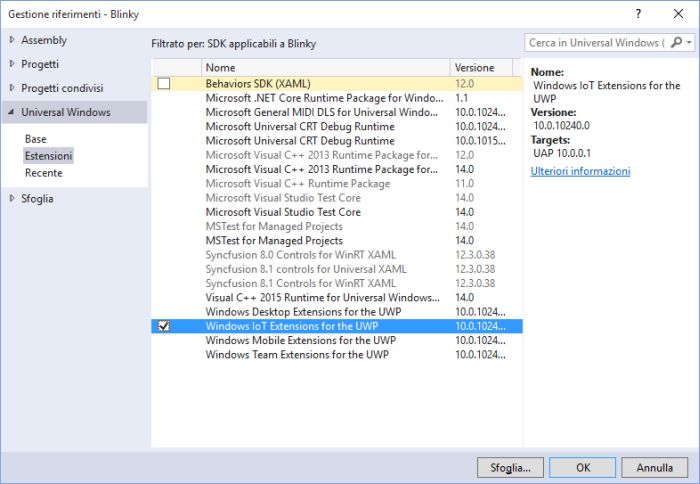The height and width of the screenshot is (484, 700).
Task: Select Visual C++ 2013 Runtime Package version 12.0
Action: tap(337, 155)
